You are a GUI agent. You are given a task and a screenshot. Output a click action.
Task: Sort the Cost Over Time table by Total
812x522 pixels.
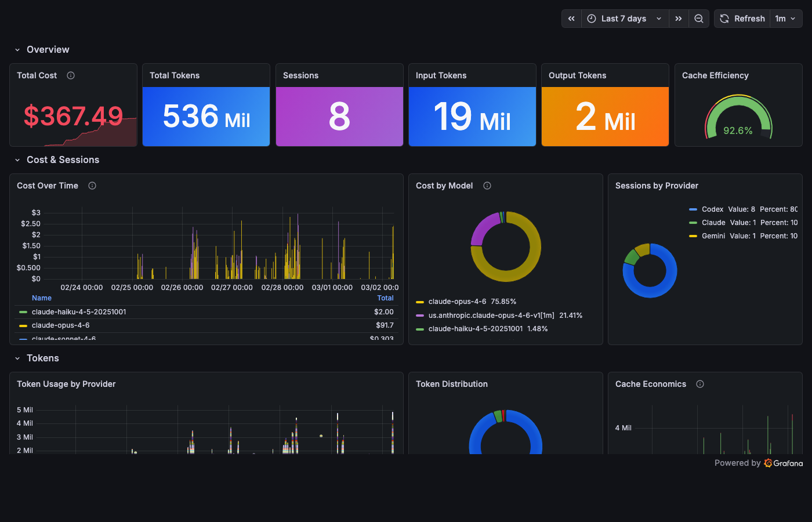point(386,298)
